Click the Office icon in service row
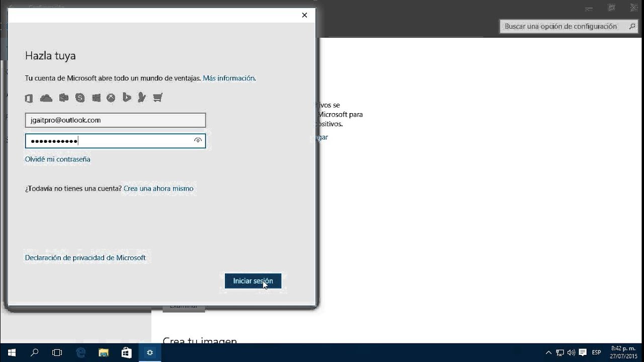Screen dimensions: 644x362 (29, 98)
